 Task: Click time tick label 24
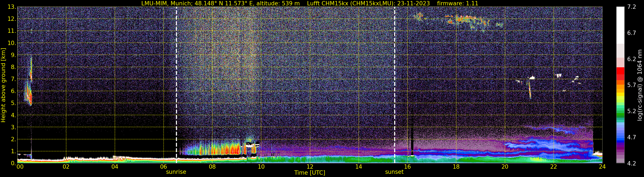point(602,167)
